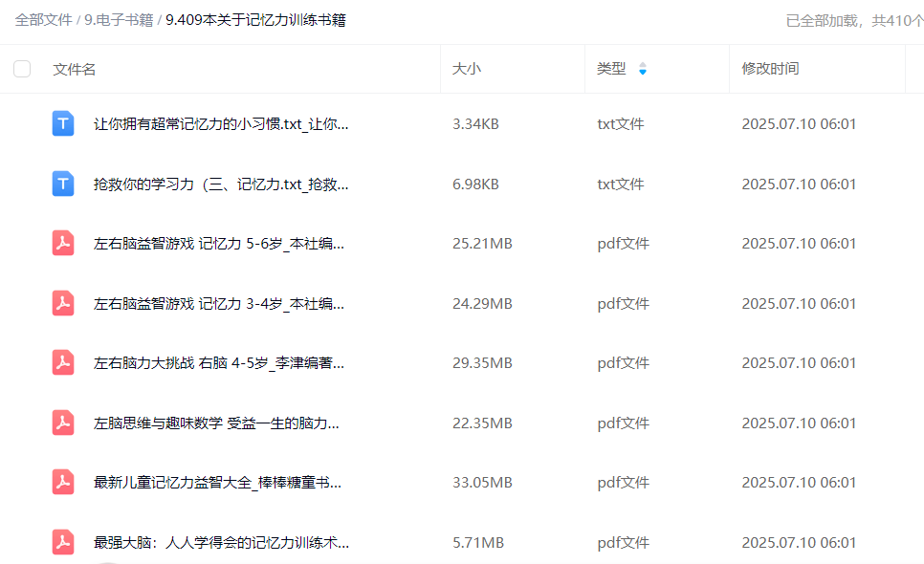Navigate to 9.电子书籍 breadcrumb folder
The height and width of the screenshot is (564, 924).
119,20
